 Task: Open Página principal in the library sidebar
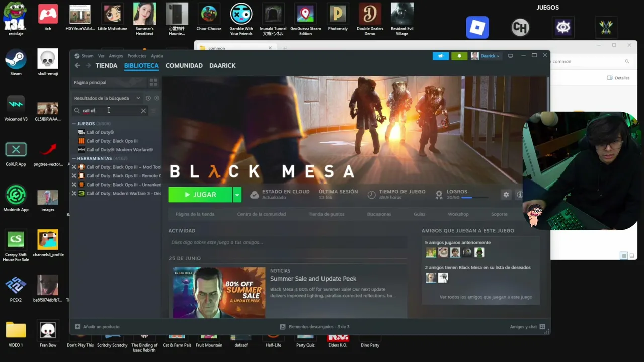click(90, 82)
